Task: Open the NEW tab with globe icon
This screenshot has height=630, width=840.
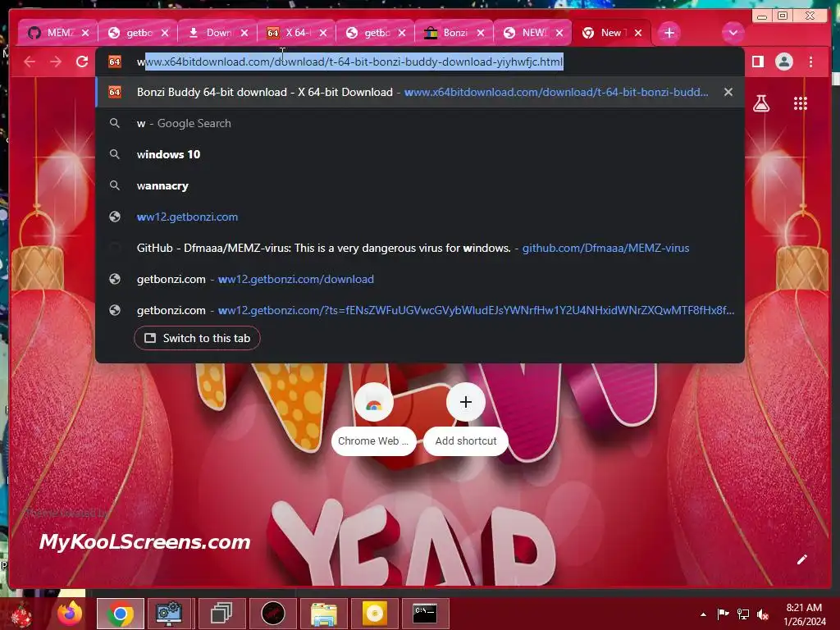Action: pos(526,33)
